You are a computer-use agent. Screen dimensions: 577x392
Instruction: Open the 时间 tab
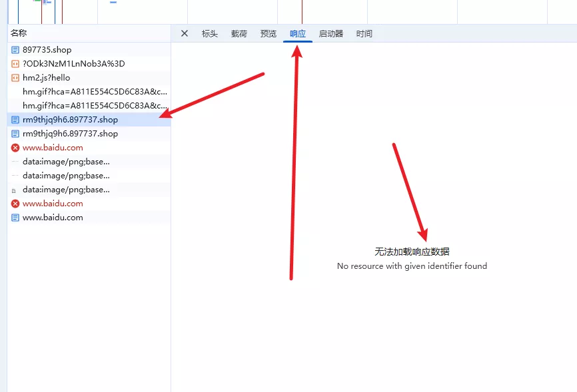pos(364,33)
